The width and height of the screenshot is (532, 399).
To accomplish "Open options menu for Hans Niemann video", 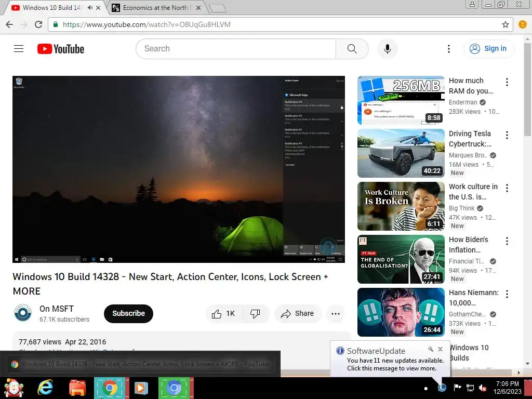I will click(x=507, y=294).
